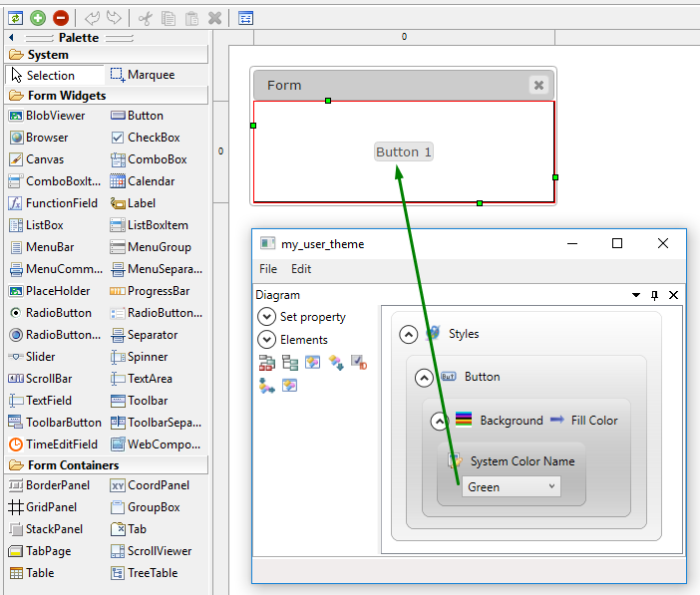Select the Calendar widget from palette
The image size is (700, 595).
click(x=151, y=181)
